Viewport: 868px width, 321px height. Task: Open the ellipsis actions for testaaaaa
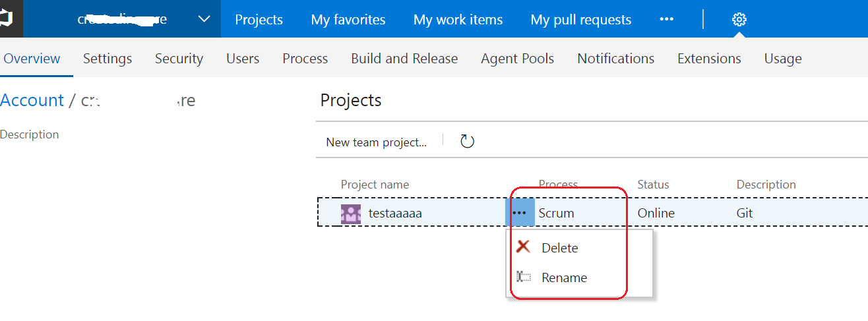click(519, 213)
